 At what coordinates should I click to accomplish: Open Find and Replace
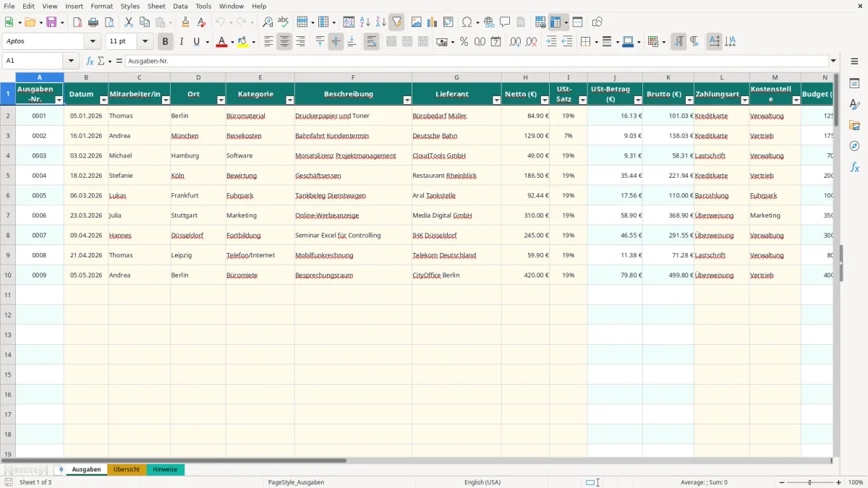tap(268, 22)
